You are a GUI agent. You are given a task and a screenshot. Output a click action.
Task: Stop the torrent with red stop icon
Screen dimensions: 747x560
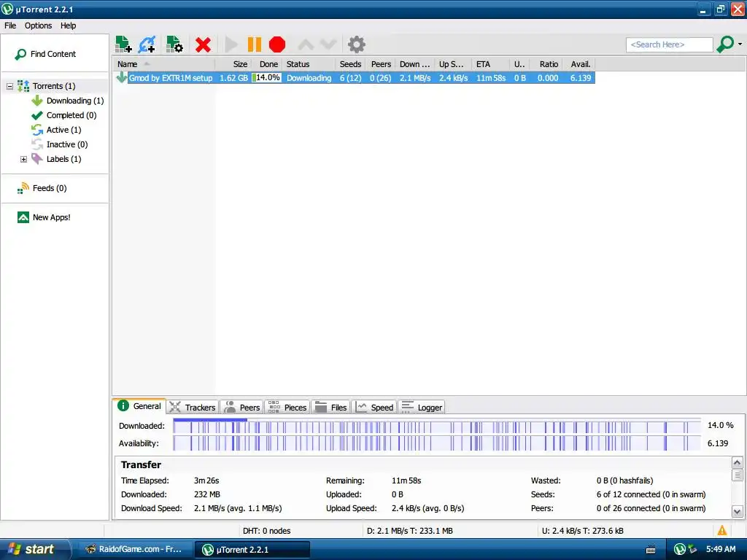[276, 44]
